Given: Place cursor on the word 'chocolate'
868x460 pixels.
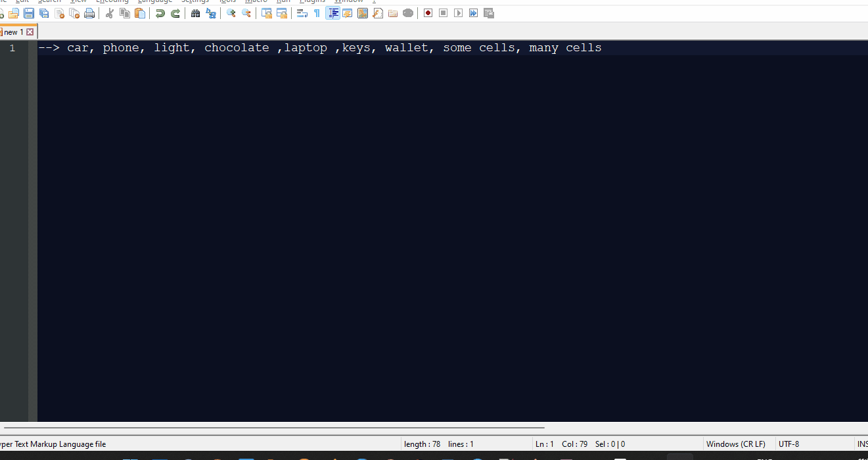Looking at the screenshot, I should pyautogui.click(x=237, y=48).
